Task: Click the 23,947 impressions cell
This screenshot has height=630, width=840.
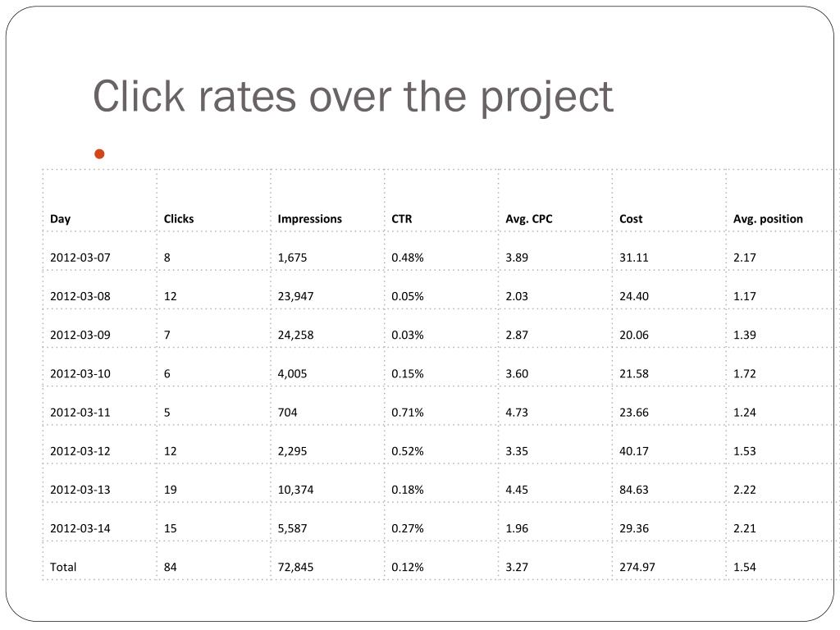Action: click(x=295, y=296)
